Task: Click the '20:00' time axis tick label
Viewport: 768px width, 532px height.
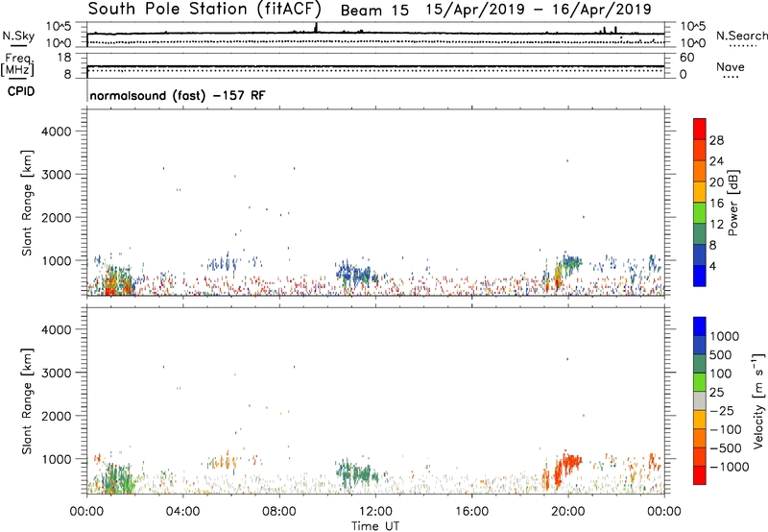Action: click(567, 512)
